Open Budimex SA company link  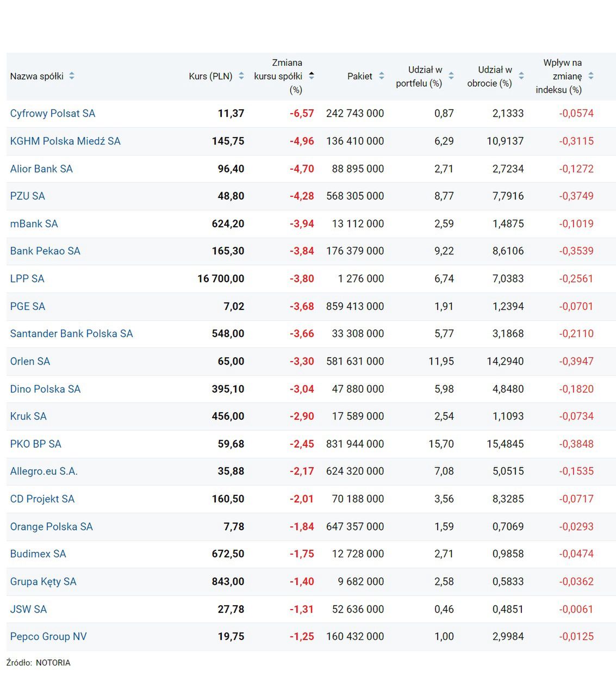(38, 554)
